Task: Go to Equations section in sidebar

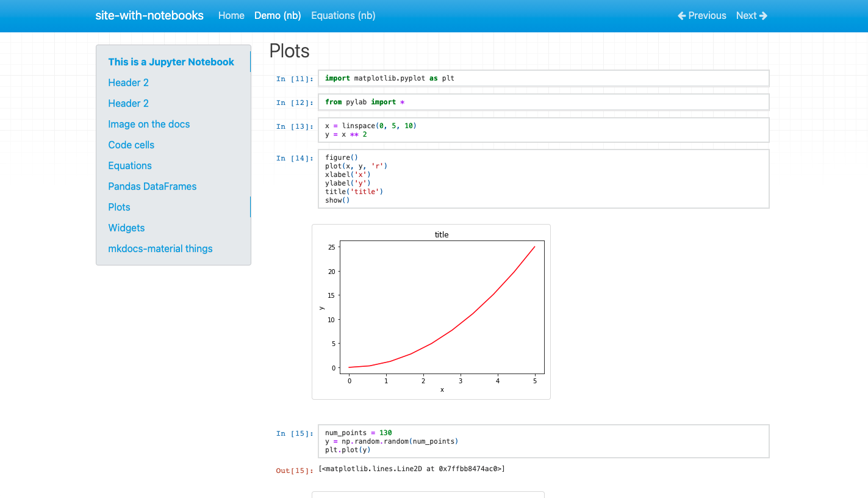Action: (130, 166)
